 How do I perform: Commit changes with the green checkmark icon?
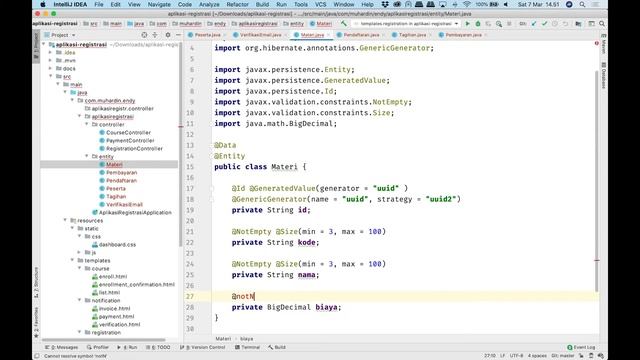click(x=544, y=24)
